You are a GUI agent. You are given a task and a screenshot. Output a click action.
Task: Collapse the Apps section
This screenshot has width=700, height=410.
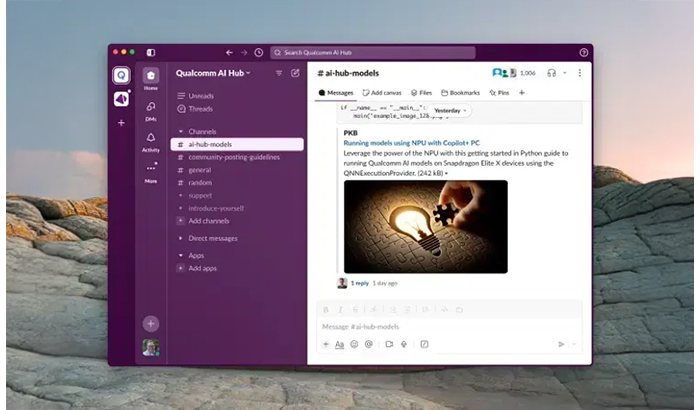coord(181,255)
